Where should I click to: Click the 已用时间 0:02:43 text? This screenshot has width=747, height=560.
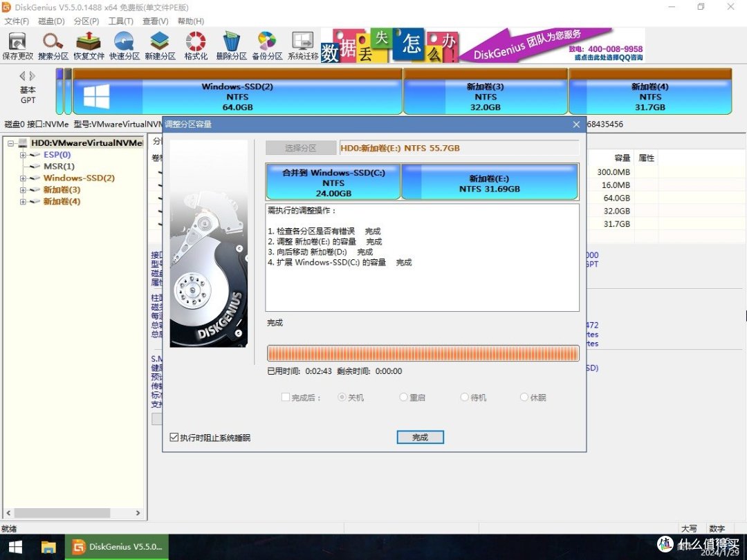(x=299, y=371)
